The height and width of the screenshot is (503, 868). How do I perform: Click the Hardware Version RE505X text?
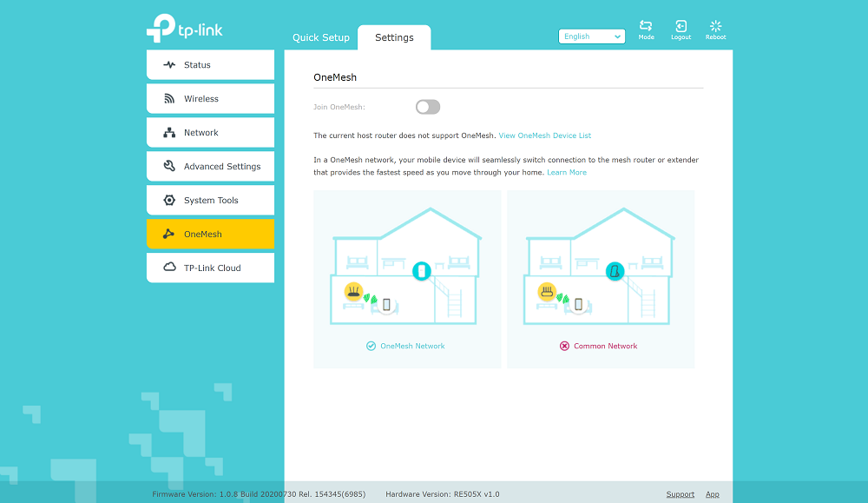coord(443,494)
